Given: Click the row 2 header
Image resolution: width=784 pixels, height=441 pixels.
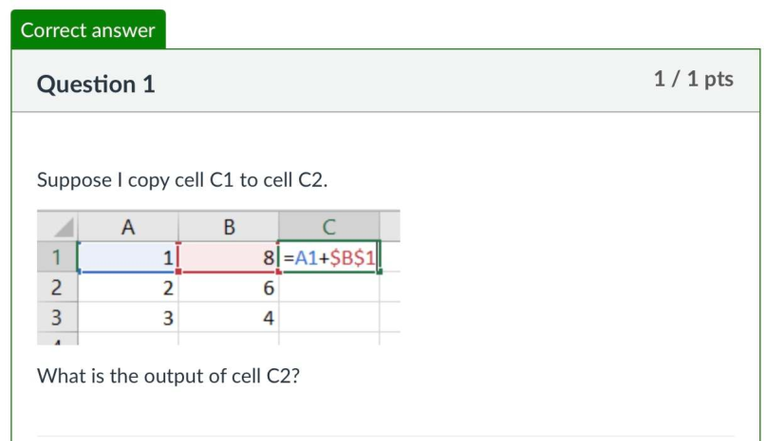Looking at the screenshot, I should tap(57, 288).
